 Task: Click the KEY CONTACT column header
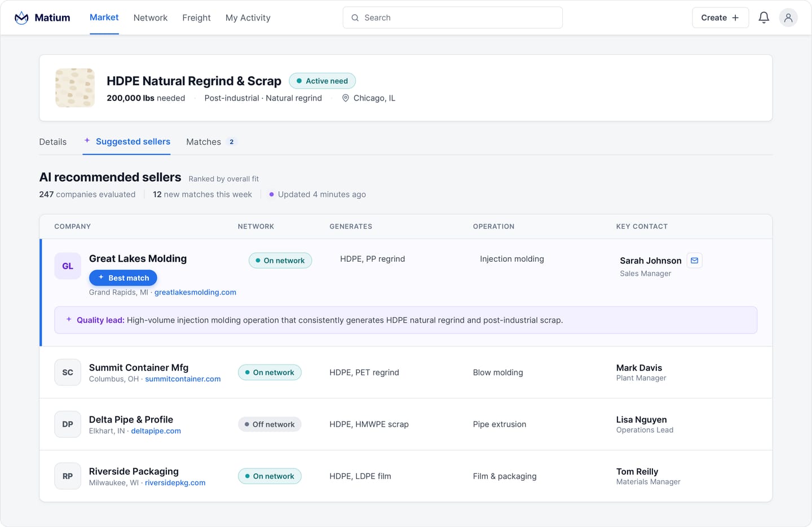[642, 227]
